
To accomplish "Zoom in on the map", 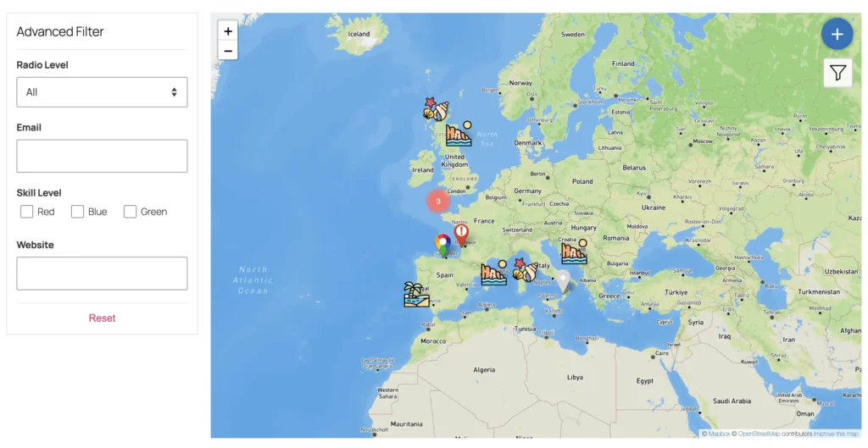I will coord(228,31).
